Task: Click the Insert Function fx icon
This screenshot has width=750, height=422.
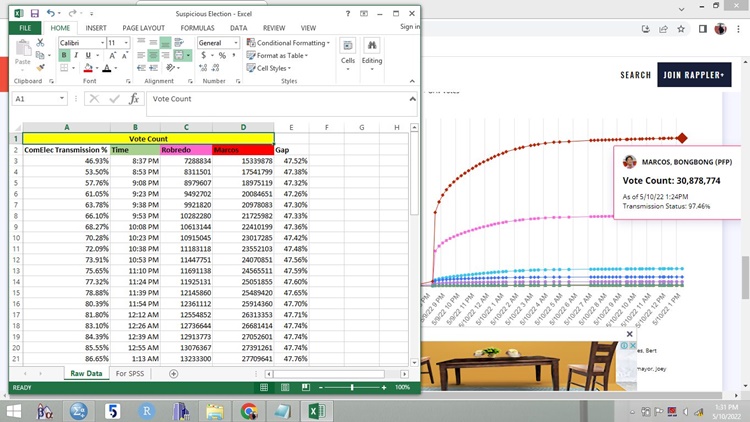Action: [x=134, y=99]
